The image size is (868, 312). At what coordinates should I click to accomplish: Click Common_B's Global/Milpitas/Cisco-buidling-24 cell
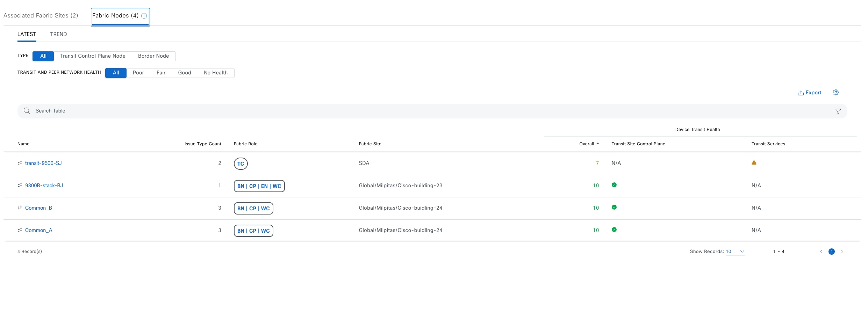pyautogui.click(x=401, y=208)
